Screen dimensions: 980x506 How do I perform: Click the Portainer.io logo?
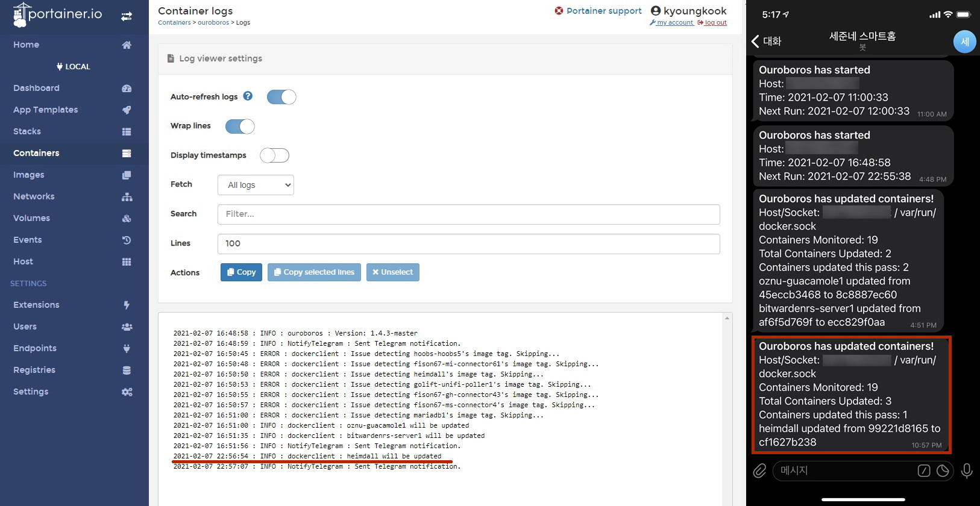pyautogui.click(x=57, y=14)
